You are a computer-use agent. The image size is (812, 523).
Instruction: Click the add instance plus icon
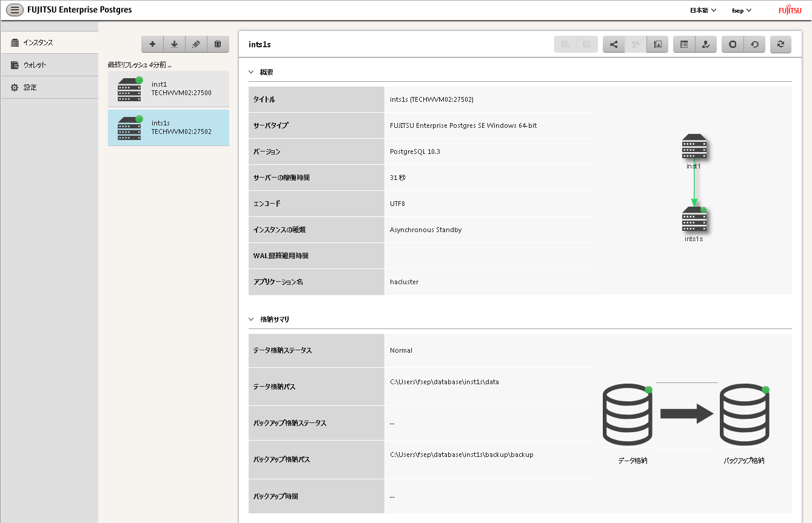click(152, 44)
